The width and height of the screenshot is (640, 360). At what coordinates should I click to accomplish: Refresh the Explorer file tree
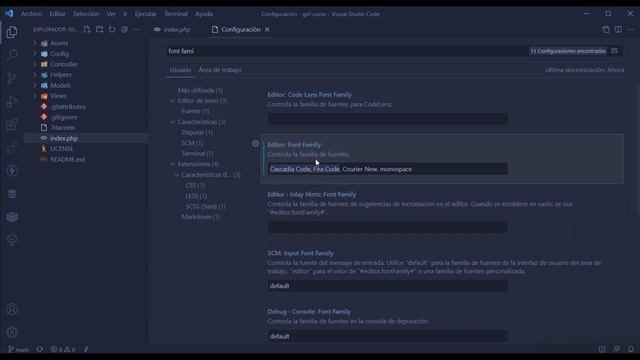pyautogui.click(x=112, y=29)
